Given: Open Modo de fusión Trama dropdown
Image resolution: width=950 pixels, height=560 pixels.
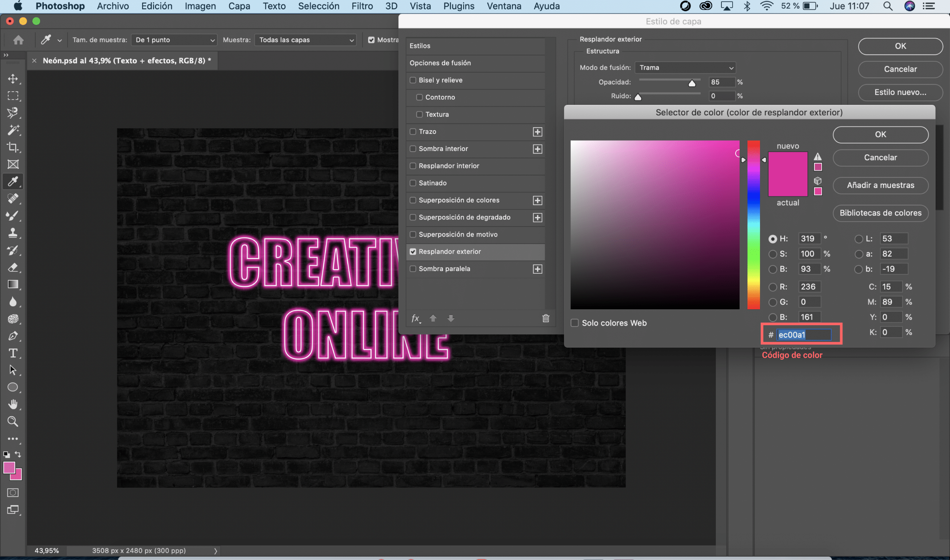Looking at the screenshot, I should click(x=685, y=67).
